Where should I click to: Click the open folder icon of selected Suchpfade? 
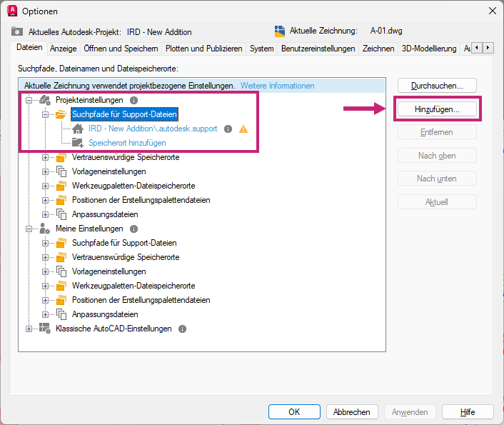coord(61,114)
